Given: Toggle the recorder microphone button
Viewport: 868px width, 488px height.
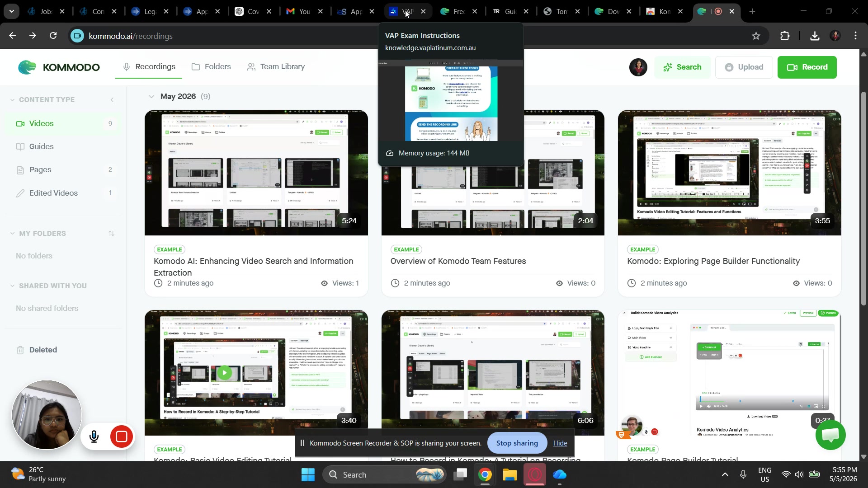Looking at the screenshot, I should [x=94, y=436].
